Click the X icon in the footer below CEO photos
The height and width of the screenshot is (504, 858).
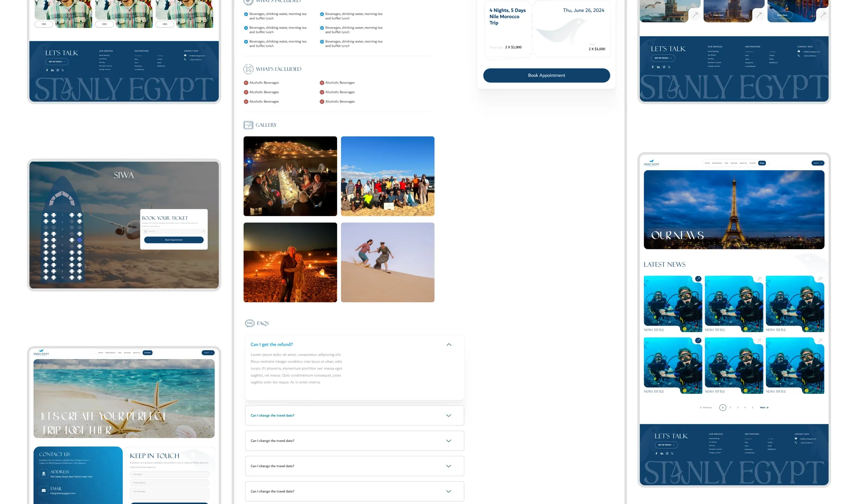coord(63,70)
